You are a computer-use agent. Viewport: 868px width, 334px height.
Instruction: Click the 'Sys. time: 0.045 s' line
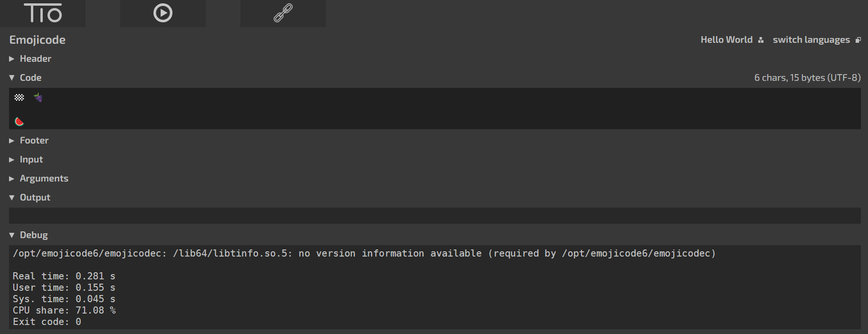point(64,299)
